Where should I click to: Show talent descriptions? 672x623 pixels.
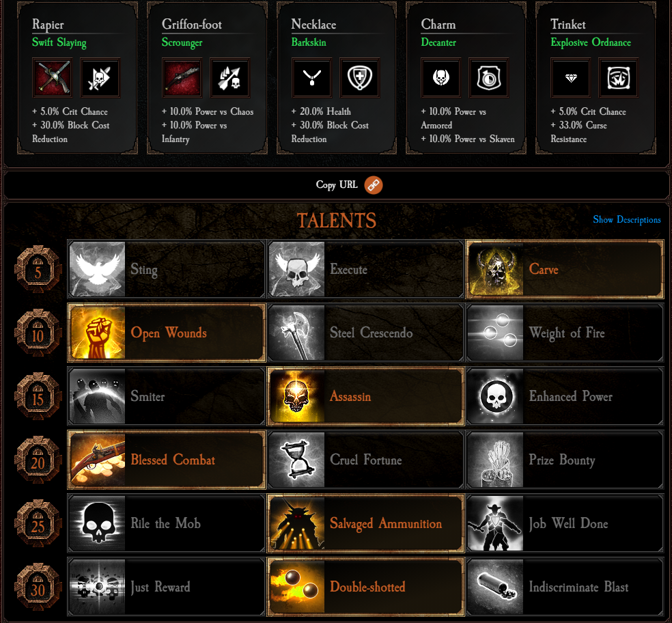[x=626, y=219]
